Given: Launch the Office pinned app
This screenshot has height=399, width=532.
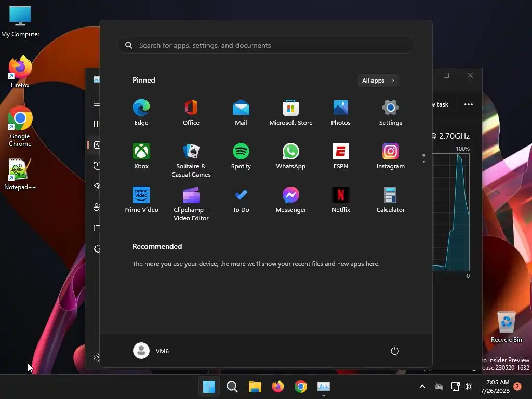Looking at the screenshot, I should point(191,113).
